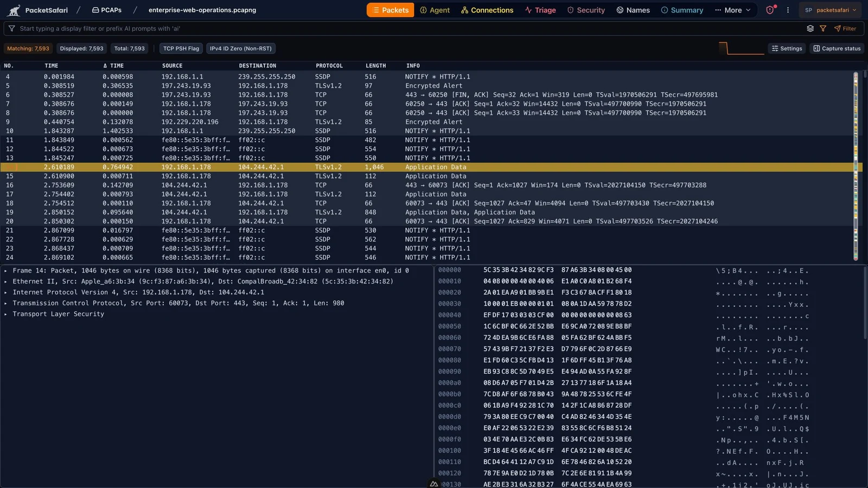
Task: Click the funnel icon beside the filter input
Action: point(11,28)
